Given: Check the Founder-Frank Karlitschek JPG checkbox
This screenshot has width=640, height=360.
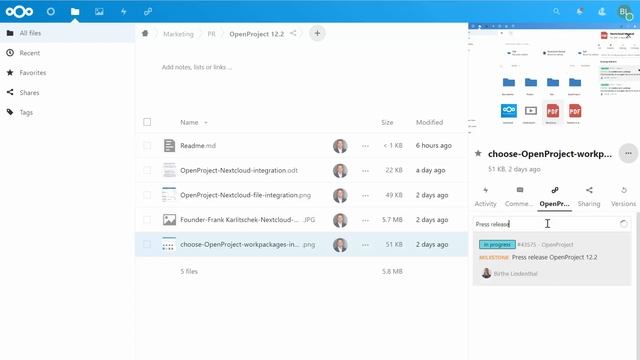Looking at the screenshot, I should pos(147,220).
